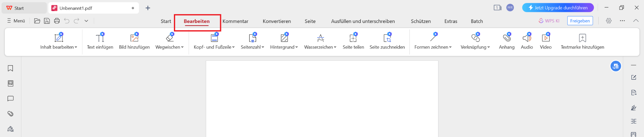This screenshot has width=644, height=137.
Task: Click the Anhang paperclip icon in ribbon
Action: click(507, 38)
